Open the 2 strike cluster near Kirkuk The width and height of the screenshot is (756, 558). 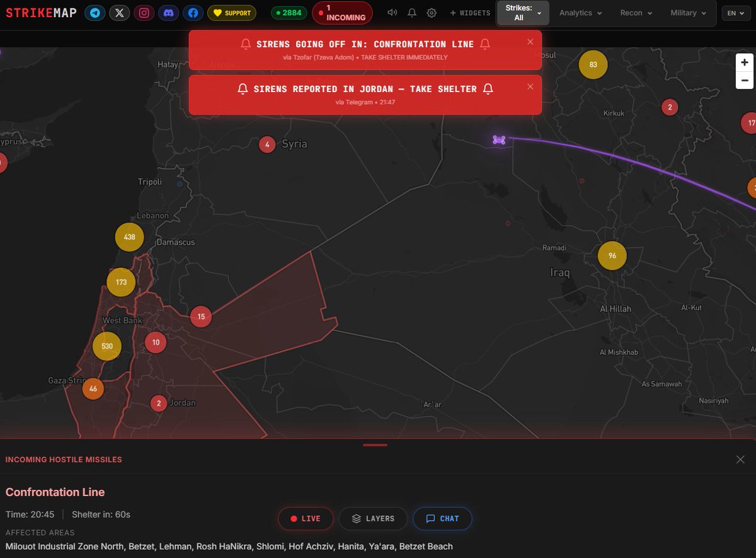(x=670, y=107)
